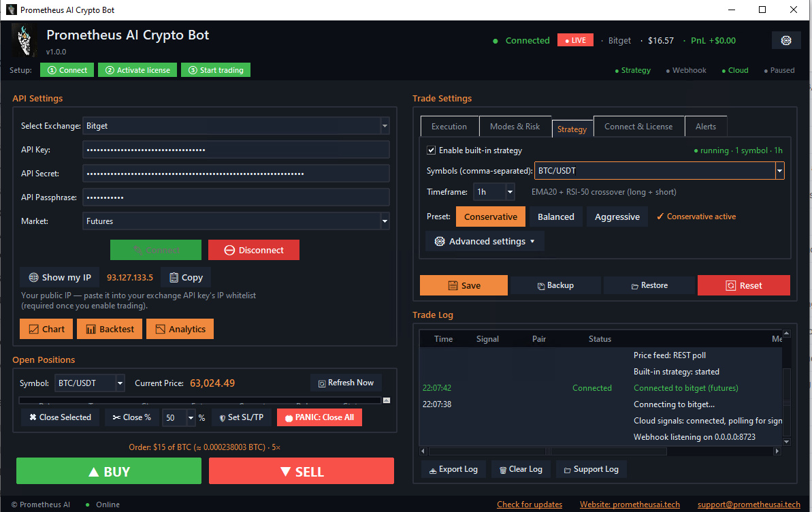The image size is (812, 512).
Task: Launch the Backtest tool
Action: click(x=110, y=329)
